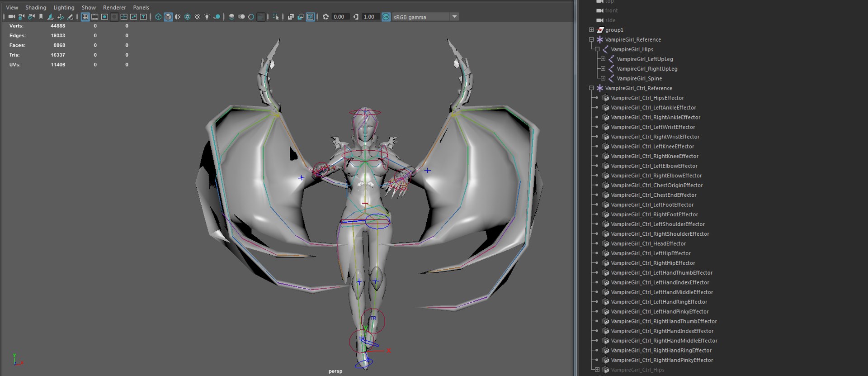The image size is (868, 376).
Task: Toggle the Field Chart display
Action: pyautogui.click(x=124, y=17)
